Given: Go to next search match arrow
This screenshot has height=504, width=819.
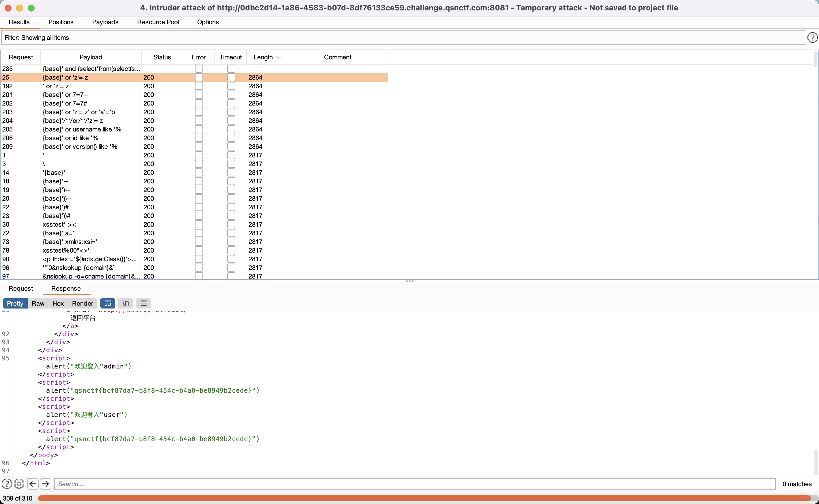Looking at the screenshot, I should point(46,484).
